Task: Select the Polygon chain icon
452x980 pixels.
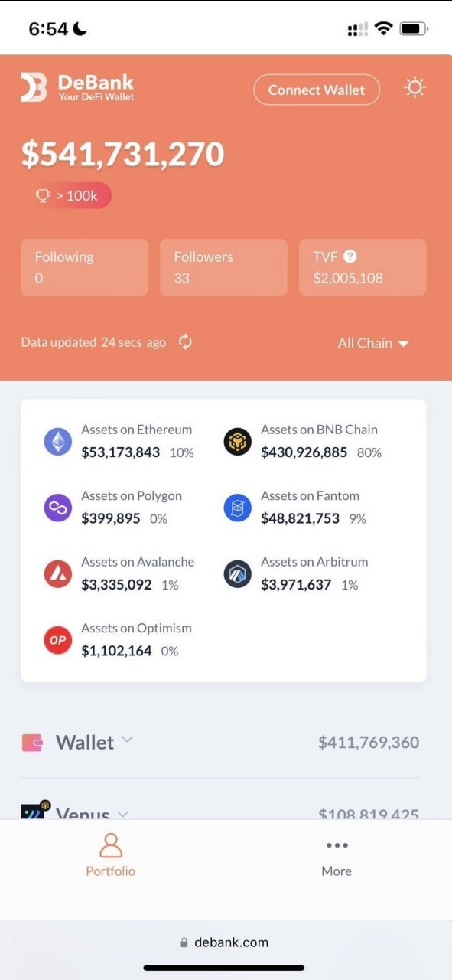Action: click(x=58, y=508)
